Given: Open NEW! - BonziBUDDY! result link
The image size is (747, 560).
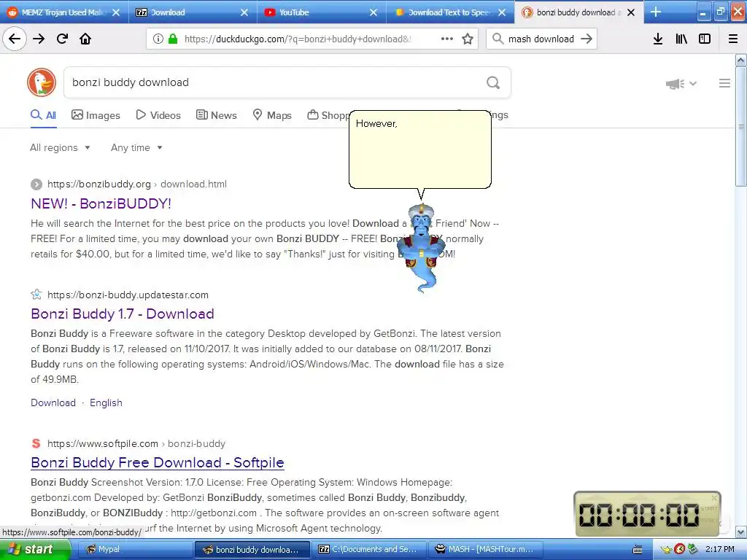Looking at the screenshot, I should coord(101,203).
